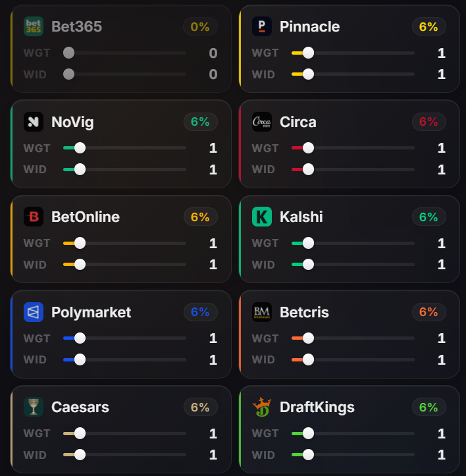The width and height of the screenshot is (466, 476).
Task: Click the DraftKings crown logo icon
Action: click(x=262, y=407)
